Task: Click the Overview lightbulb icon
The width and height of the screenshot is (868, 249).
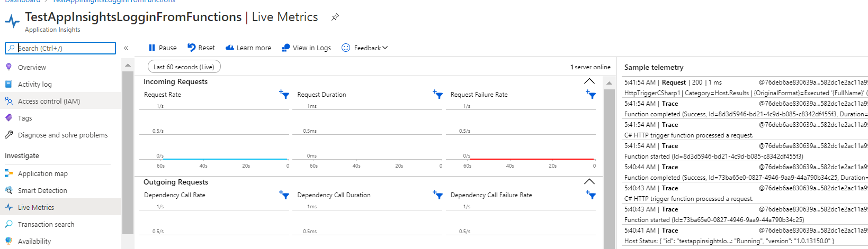Action: click(8, 67)
